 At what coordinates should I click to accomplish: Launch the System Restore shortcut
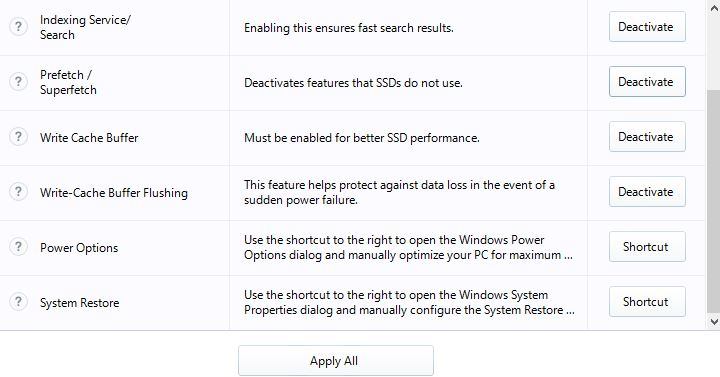point(647,302)
